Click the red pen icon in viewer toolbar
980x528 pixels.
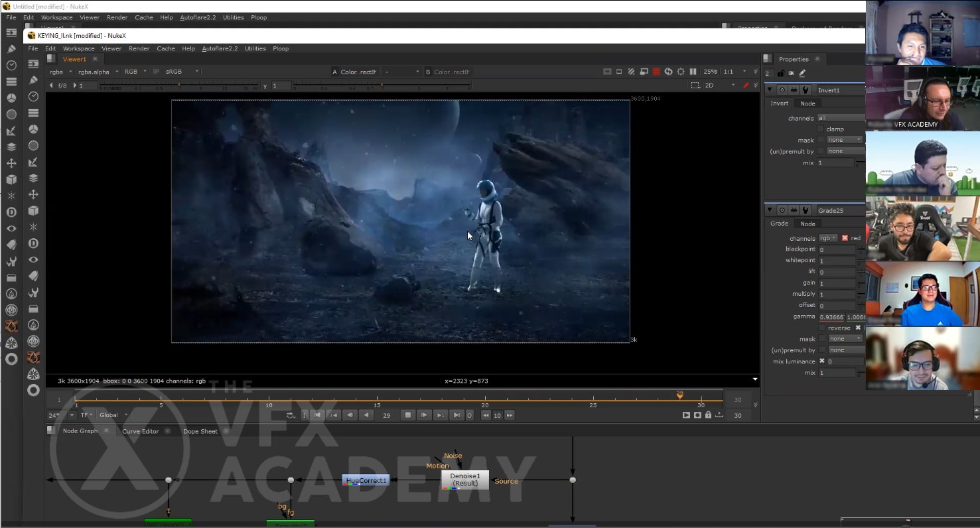point(746,86)
